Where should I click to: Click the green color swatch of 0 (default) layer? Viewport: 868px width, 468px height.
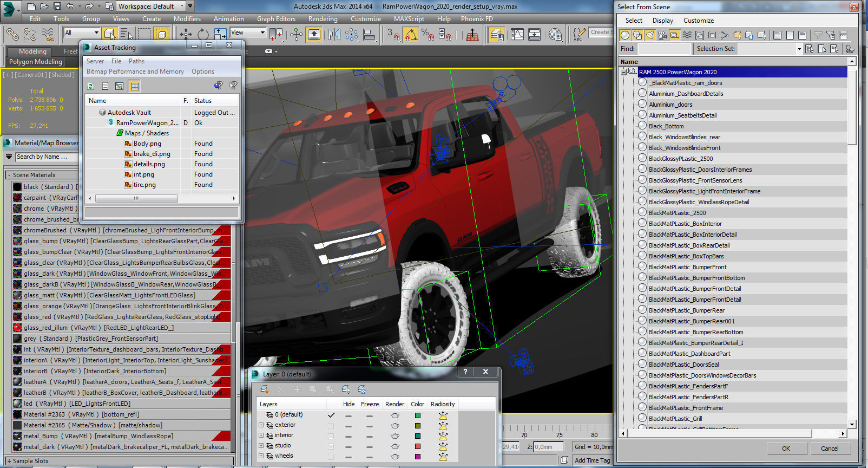[x=418, y=415]
